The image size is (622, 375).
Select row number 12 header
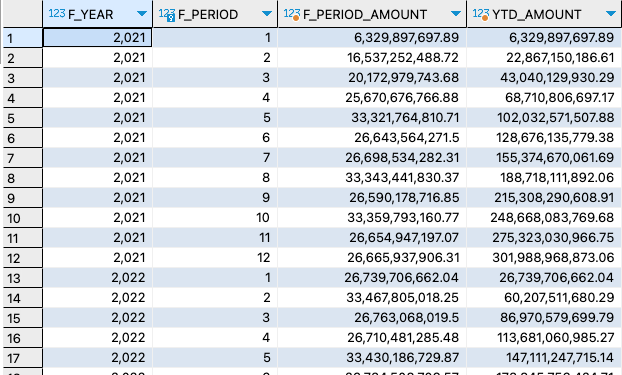[23, 258]
